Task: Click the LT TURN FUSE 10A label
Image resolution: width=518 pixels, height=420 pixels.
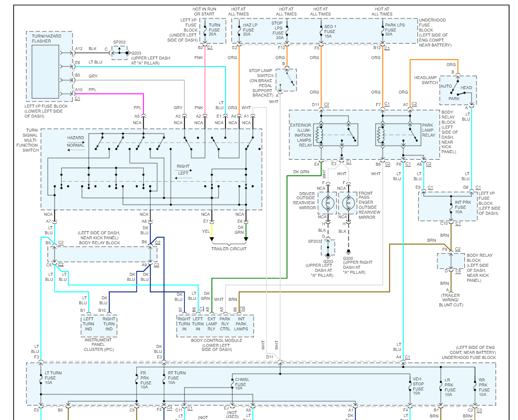Action: click(53, 378)
